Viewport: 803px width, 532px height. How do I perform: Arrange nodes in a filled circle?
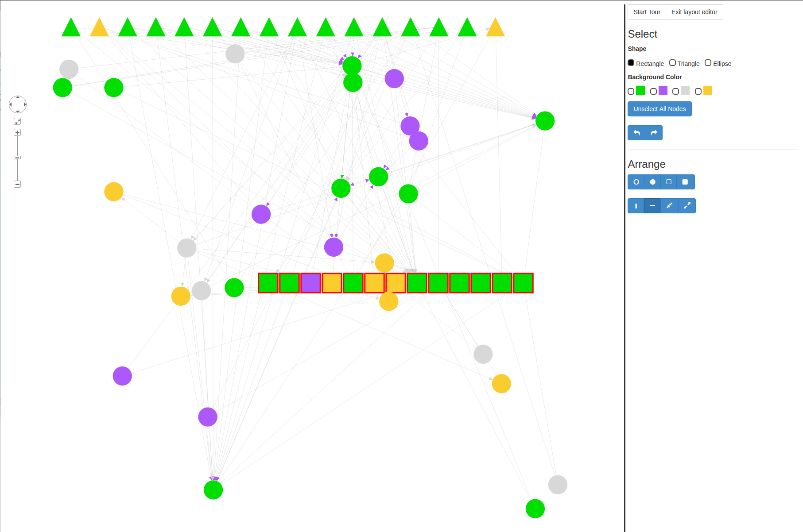pyautogui.click(x=652, y=182)
